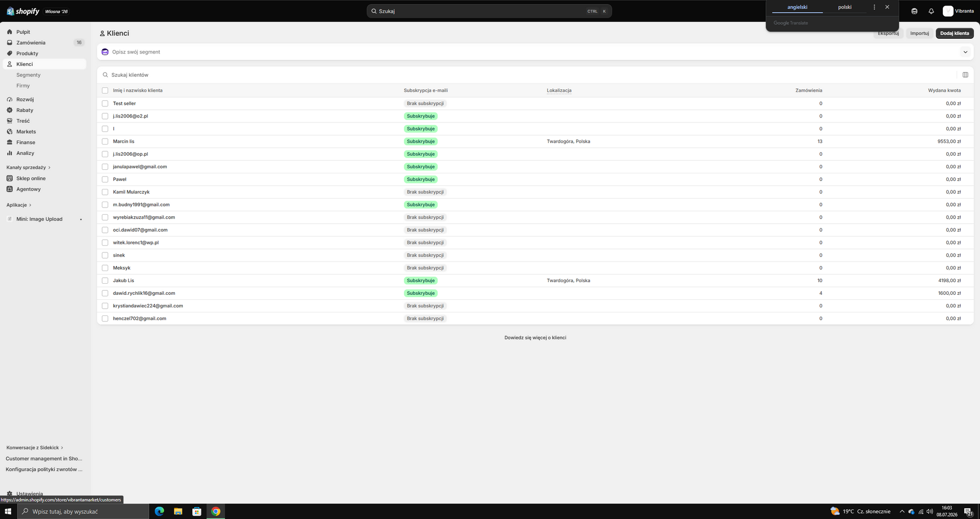This screenshot has height=519, width=980.
Task: Open Chrome from the Windows taskbar
Action: pos(216,511)
